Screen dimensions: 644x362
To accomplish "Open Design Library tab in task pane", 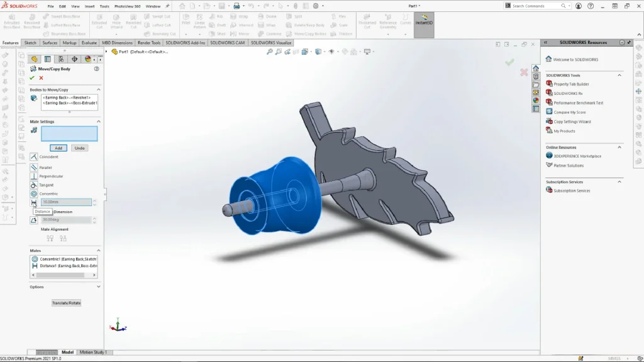I will pos(536,76).
